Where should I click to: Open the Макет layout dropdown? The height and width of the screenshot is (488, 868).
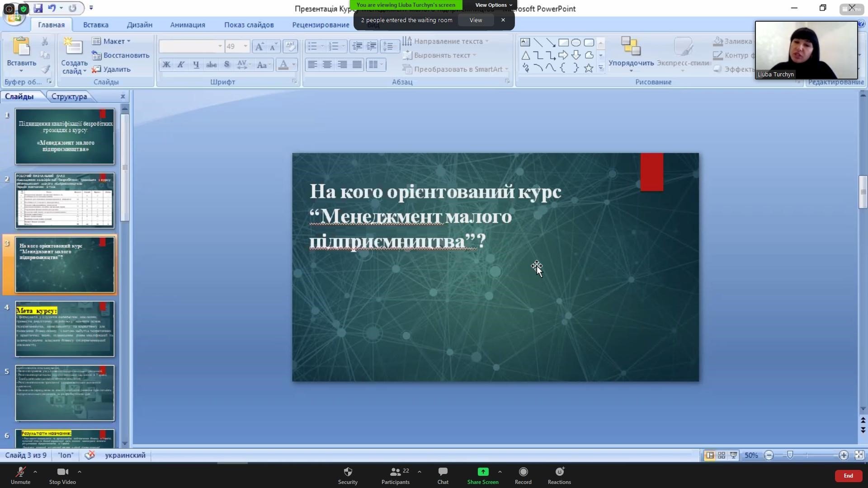pos(112,41)
